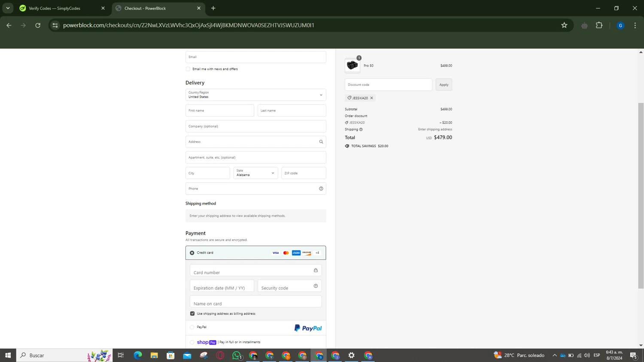The height and width of the screenshot is (362, 644).
Task: Open the Country/Region dropdown
Action: [255, 95]
